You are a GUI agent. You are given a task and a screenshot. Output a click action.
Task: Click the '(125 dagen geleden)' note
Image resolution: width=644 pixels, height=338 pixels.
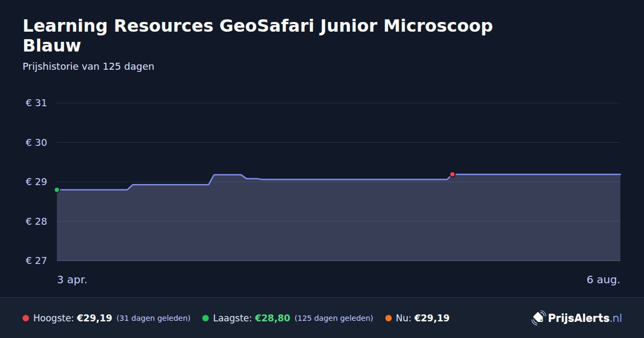pyautogui.click(x=334, y=318)
